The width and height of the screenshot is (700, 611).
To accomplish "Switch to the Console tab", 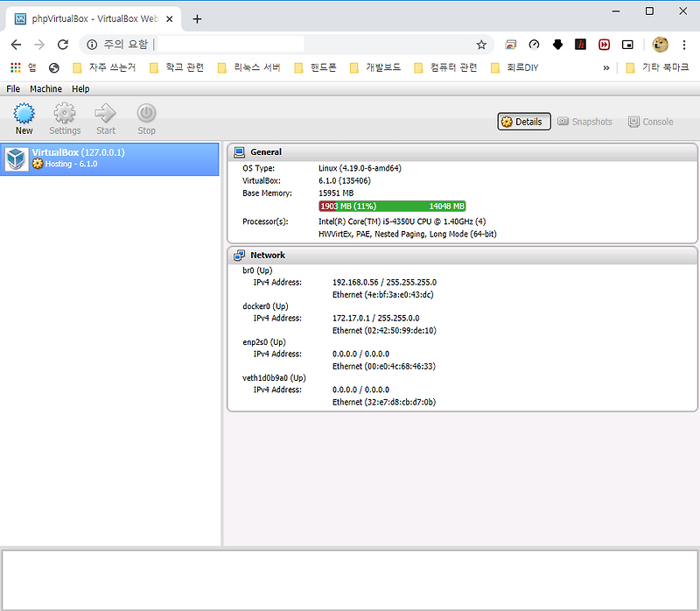I will [x=650, y=122].
